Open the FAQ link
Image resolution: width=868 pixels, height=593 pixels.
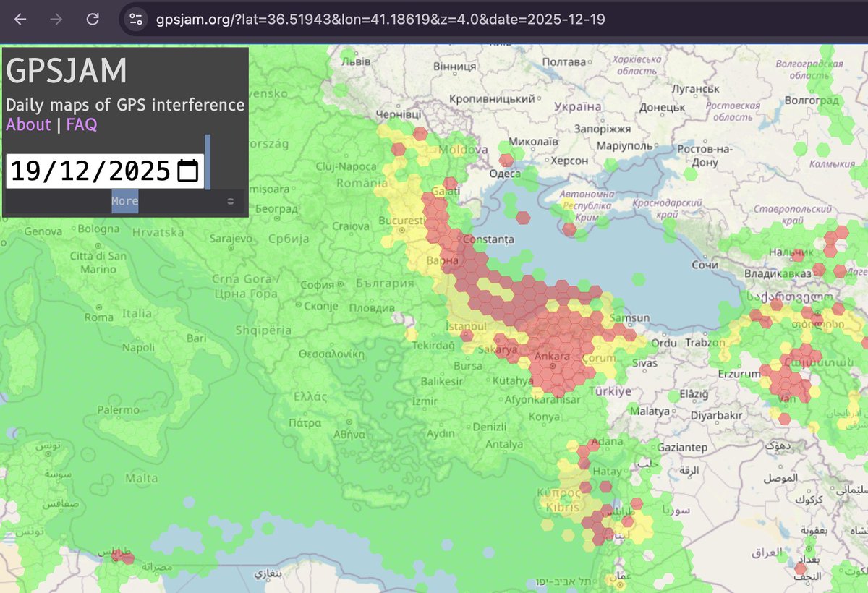tap(81, 124)
